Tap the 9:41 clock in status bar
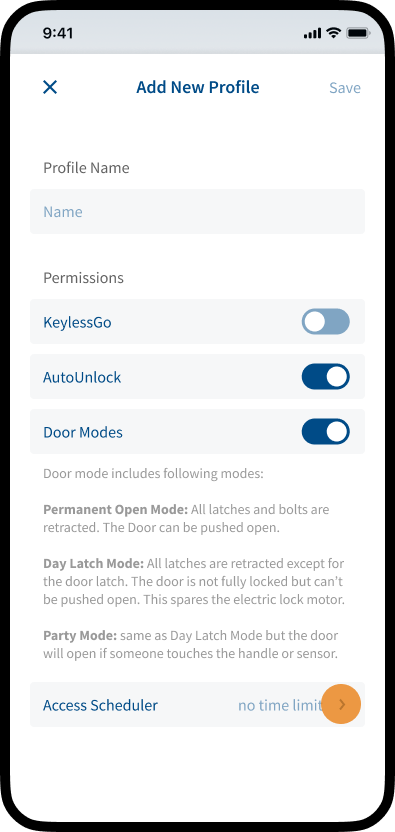Screen dimensions: 395x832 tap(58, 33)
